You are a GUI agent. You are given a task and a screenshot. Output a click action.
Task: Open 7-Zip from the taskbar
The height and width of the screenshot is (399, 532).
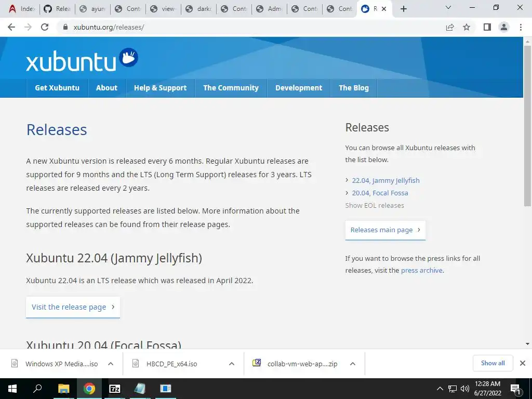[115, 389]
